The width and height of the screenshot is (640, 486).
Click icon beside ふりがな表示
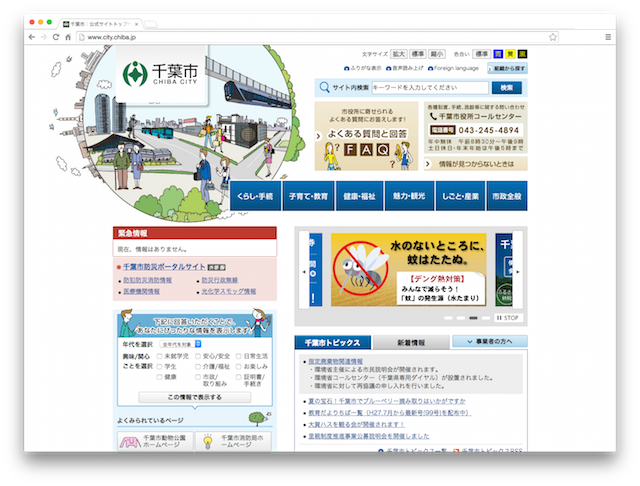click(x=347, y=69)
